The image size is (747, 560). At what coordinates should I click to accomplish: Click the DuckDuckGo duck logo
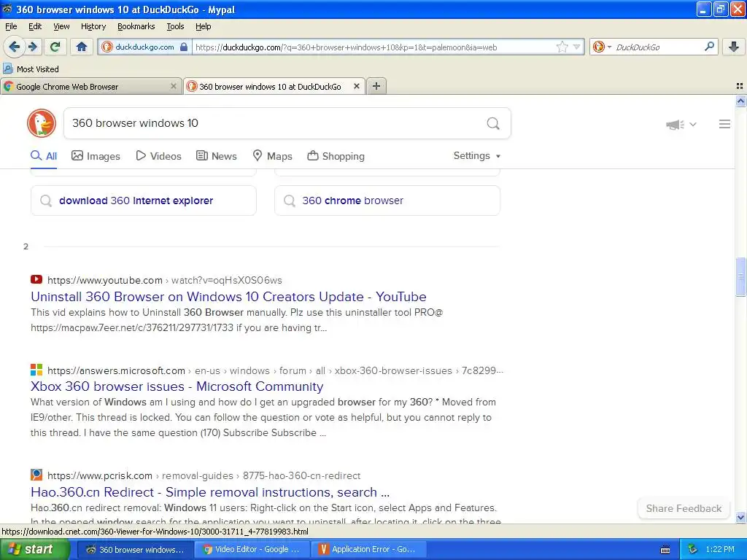42,123
